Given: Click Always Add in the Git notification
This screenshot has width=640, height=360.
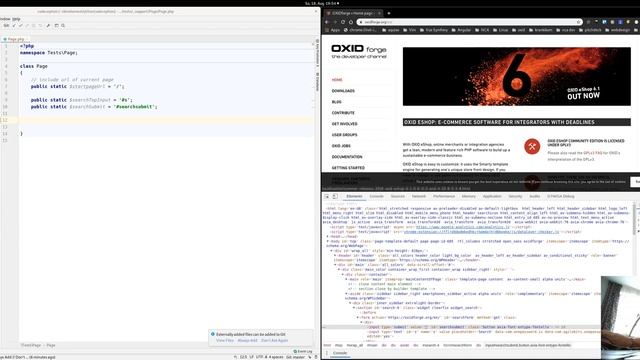Looking at the screenshot, I should point(247,340).
